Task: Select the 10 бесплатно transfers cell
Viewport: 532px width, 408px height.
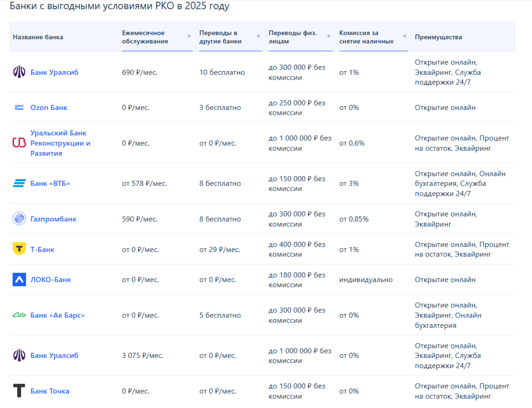Action: tap(222, 72)
